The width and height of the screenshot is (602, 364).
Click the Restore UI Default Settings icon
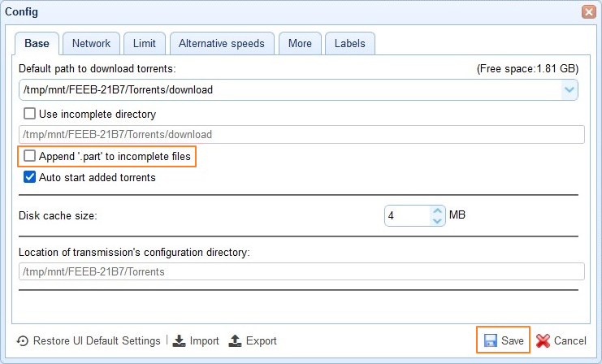click(x=23, y=341)
